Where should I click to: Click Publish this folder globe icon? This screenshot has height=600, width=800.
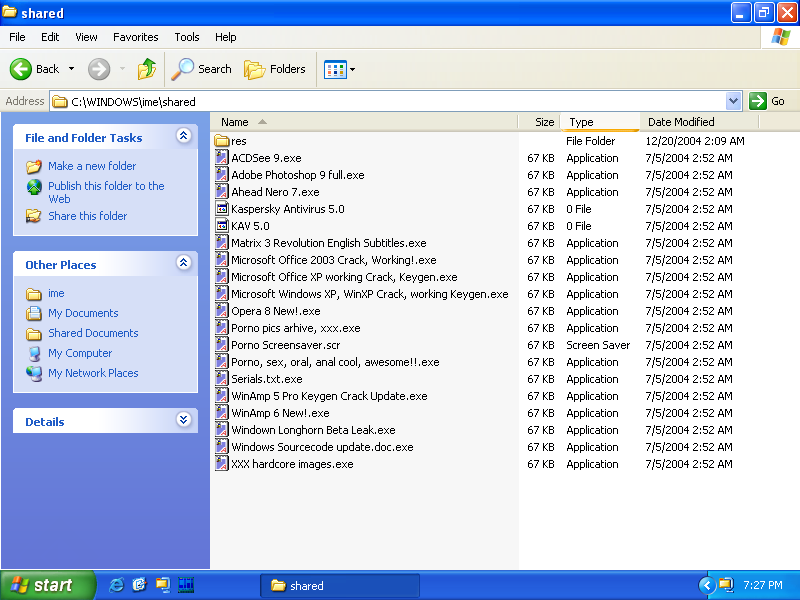[x=34, y=187]
